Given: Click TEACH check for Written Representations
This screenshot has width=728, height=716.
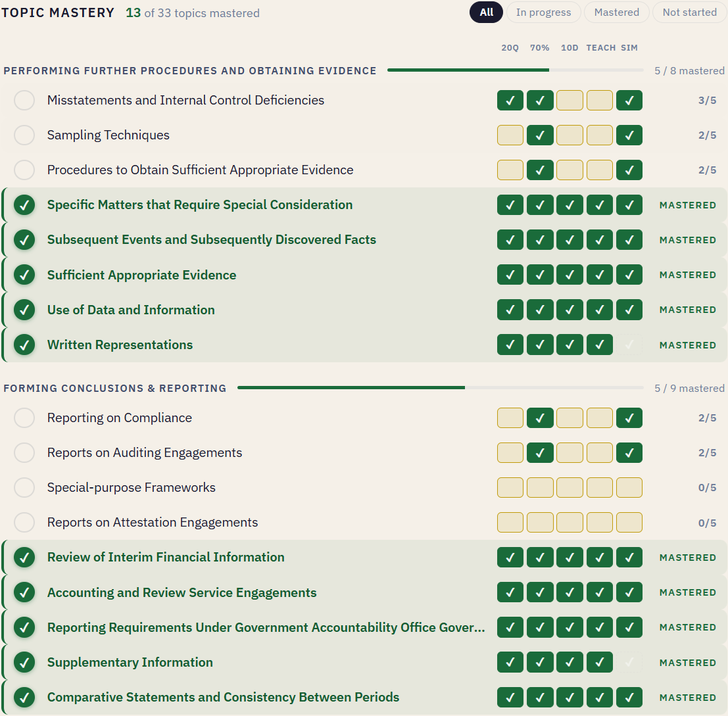Looking at the screenshot, I should 599,345.
